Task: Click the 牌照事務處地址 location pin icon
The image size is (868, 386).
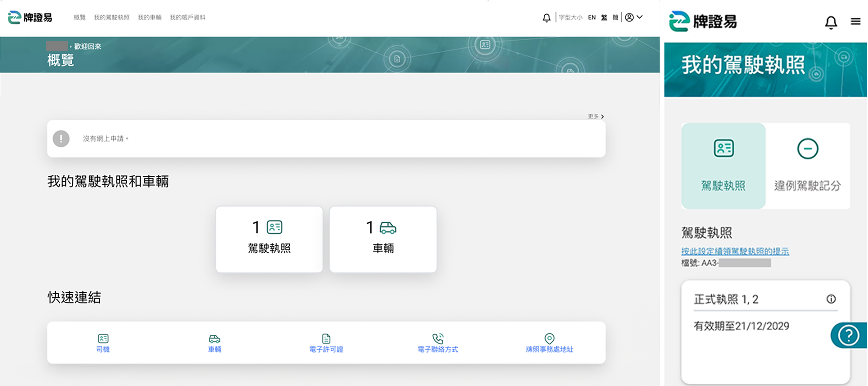Action: point(549,338)
